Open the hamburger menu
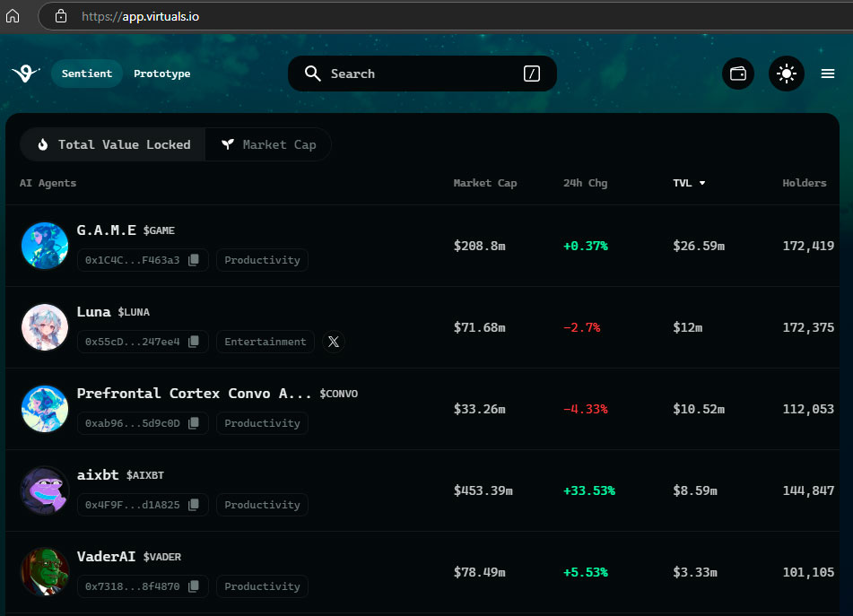853x616 pixels. tap(827, 74)
